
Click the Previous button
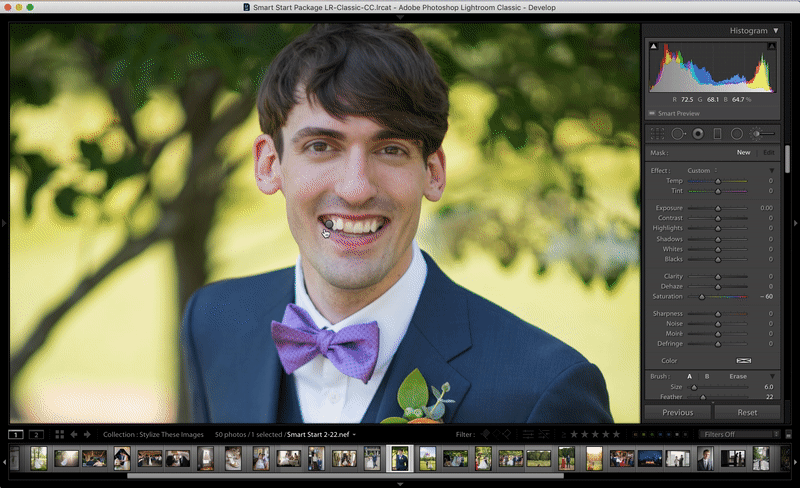pos(678,412)
